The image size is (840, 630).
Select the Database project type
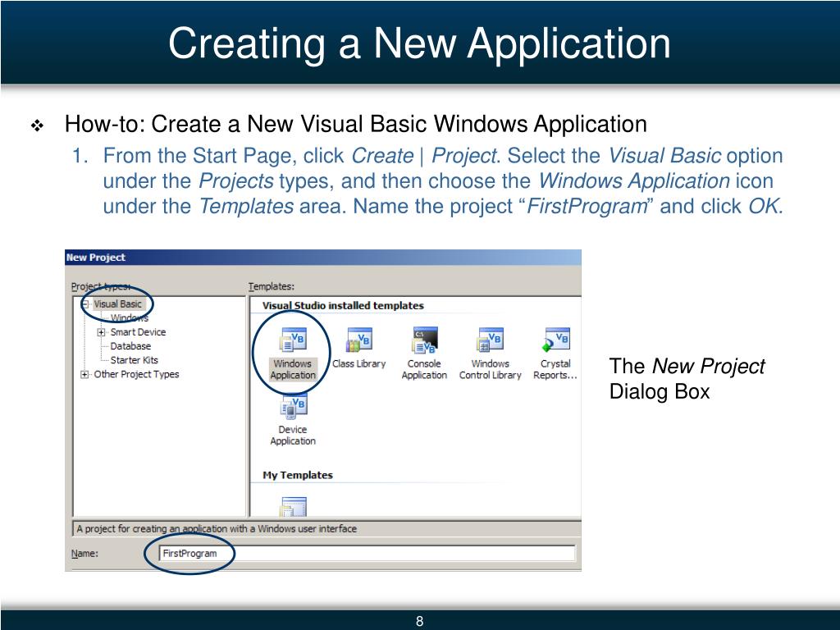(130, 346)
